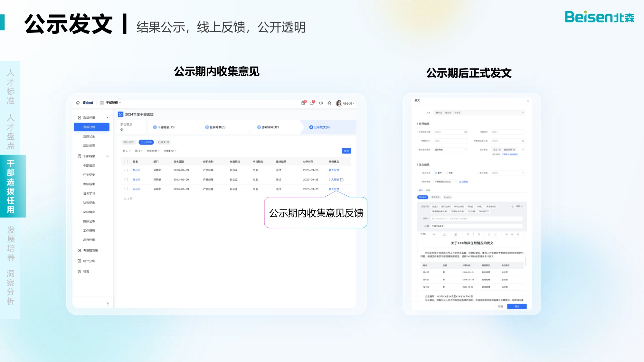
Task: Open the 考察期管理 sidebar item
Action: 88,250
